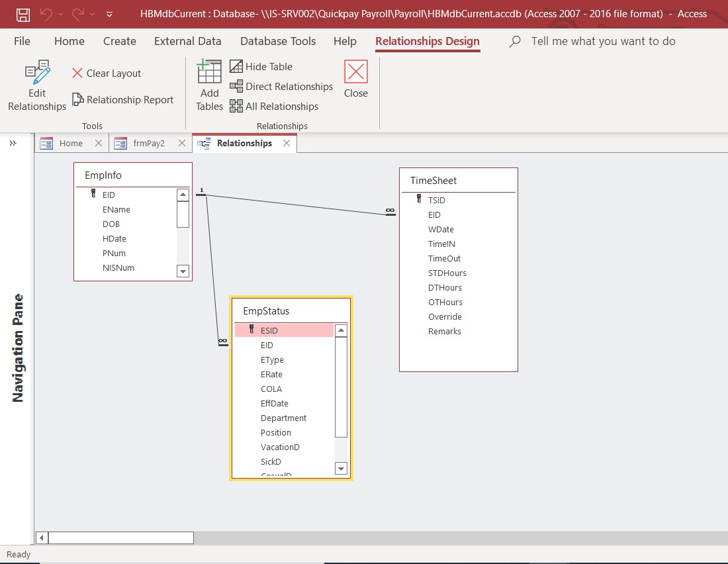Switch to the Home ribbon tab

(69, 41)
